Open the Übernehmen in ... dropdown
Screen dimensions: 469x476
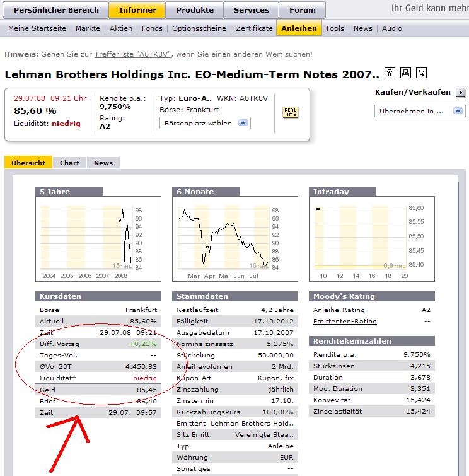point(420,111)
